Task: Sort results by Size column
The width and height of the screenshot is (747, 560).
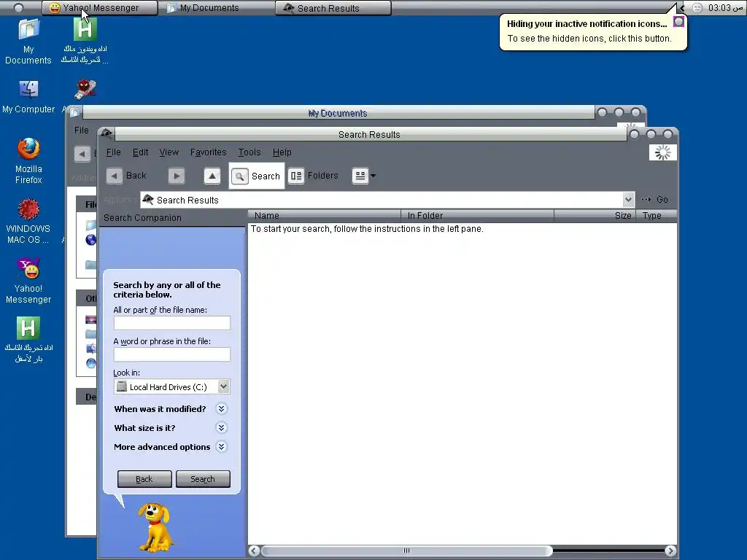Action: pos(595,216)
